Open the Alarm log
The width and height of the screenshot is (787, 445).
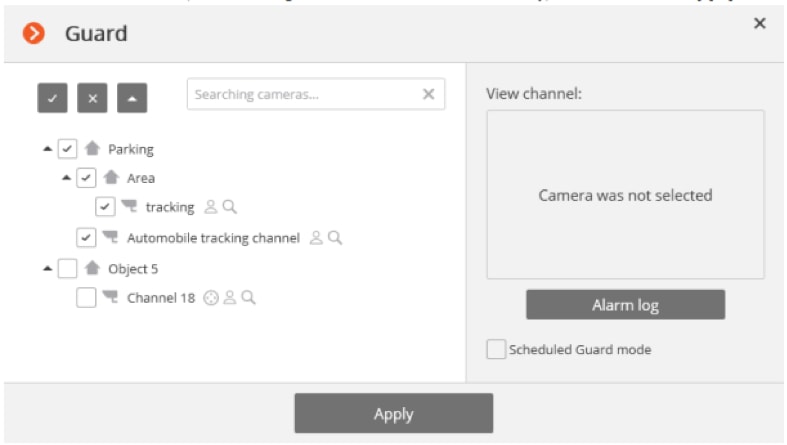pyautogui.click(x=625, y=305)
